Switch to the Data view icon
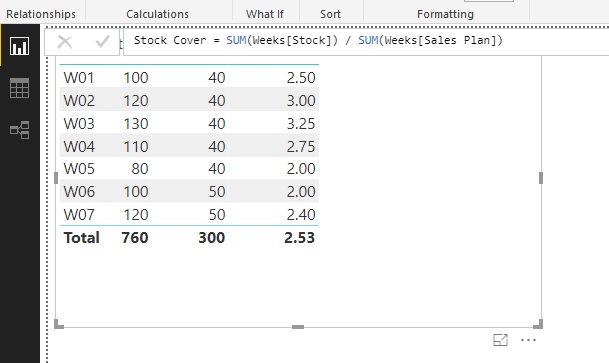This screenshot has height=363, width=609. pyautogui.click(x=19, y=88)
